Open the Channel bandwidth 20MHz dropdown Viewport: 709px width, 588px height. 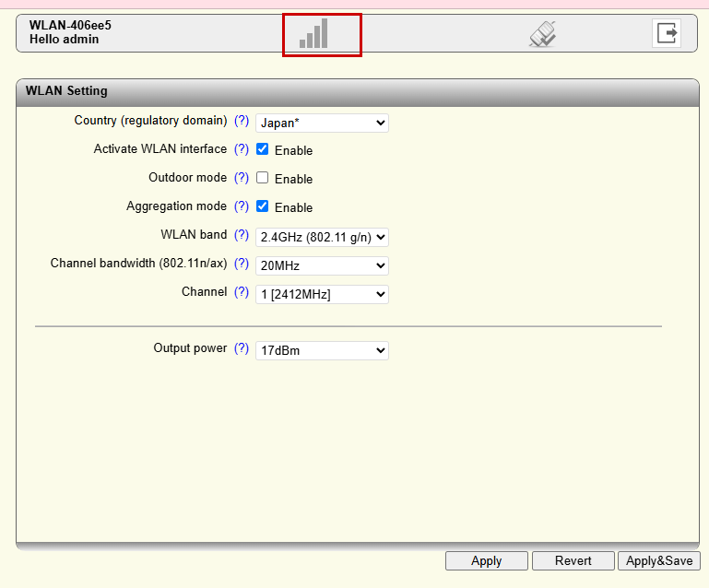322,265
